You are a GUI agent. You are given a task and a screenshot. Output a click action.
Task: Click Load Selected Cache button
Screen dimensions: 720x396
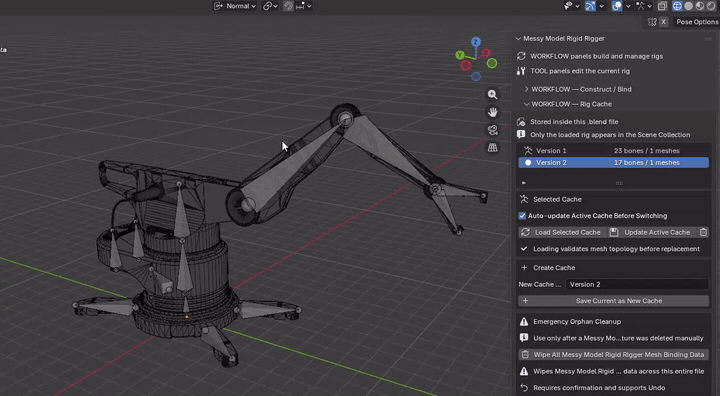562,232
